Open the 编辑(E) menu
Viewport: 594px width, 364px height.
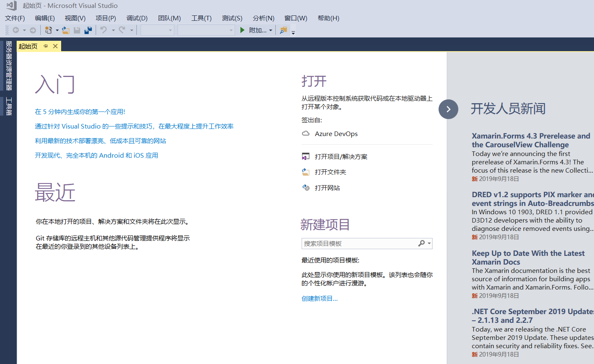tap(45, 18)
